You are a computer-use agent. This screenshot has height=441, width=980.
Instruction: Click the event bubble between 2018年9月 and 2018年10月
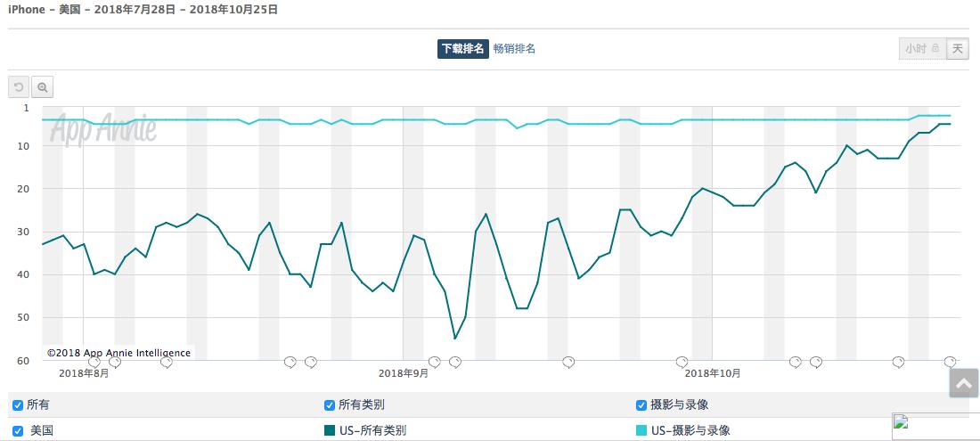tap(568, 362)
